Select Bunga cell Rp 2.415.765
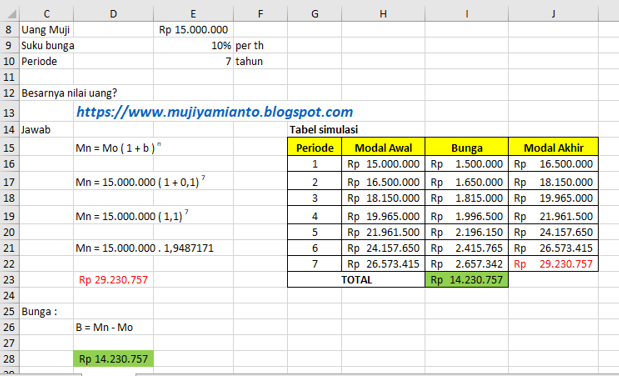 [x=467, y=248]
